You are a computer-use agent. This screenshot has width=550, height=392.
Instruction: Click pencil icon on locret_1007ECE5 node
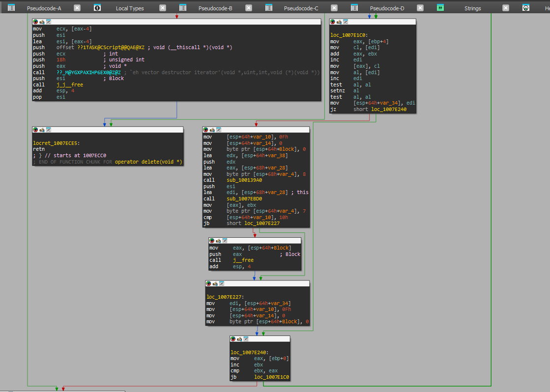point(42,130)
